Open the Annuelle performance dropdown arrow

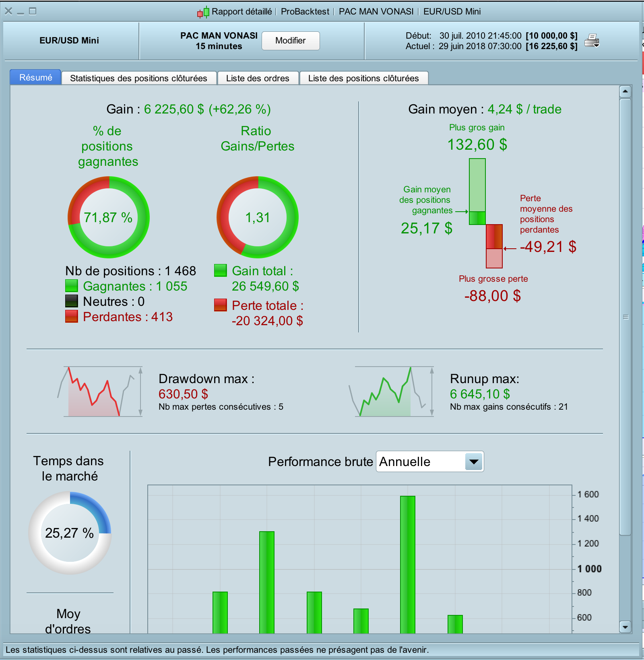474,462
